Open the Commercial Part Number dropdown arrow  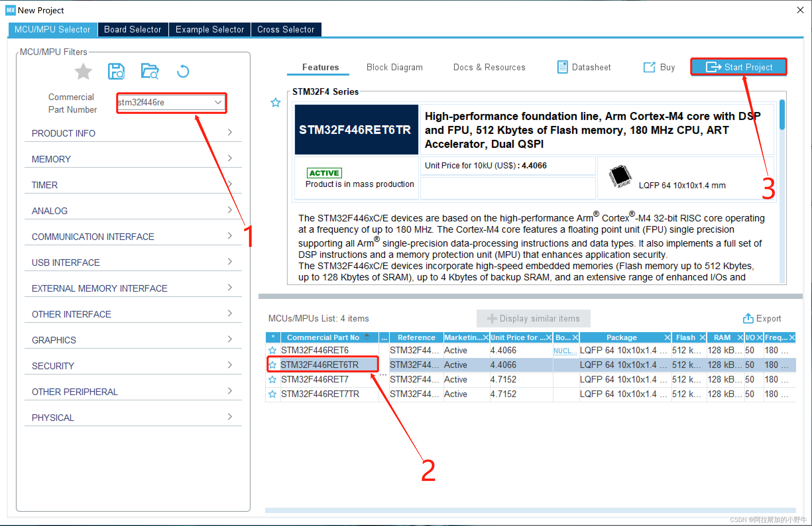click(218, 102)
